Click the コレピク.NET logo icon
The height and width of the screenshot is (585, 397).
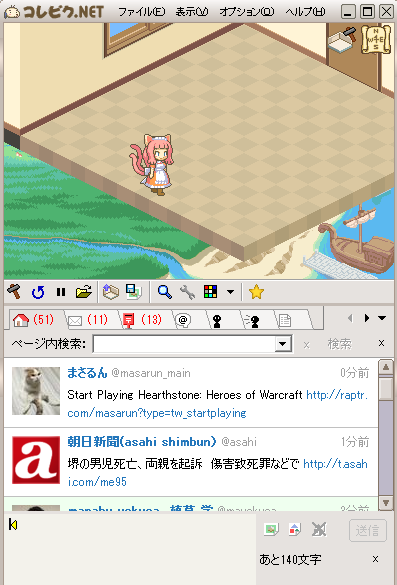pyautogui.click(x=12, y=12)
